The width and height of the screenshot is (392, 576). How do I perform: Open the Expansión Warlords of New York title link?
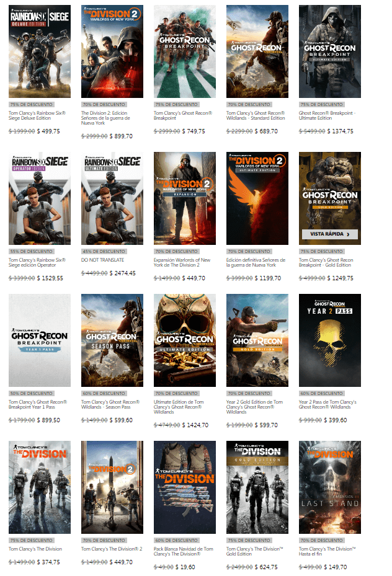pos(184,264)
